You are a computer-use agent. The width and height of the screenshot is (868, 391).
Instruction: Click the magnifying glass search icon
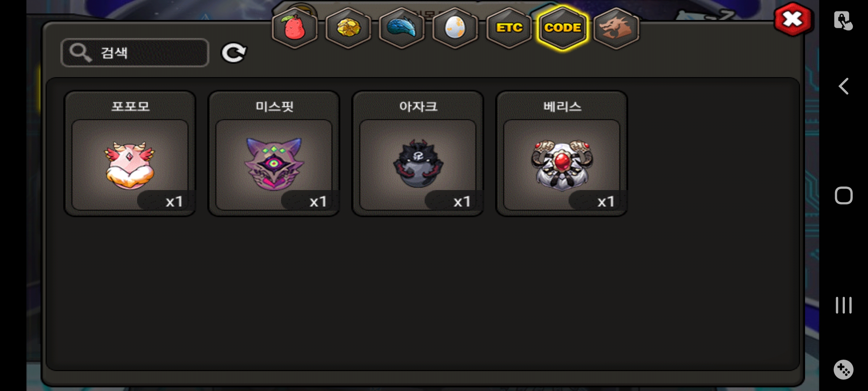(80, 53)
